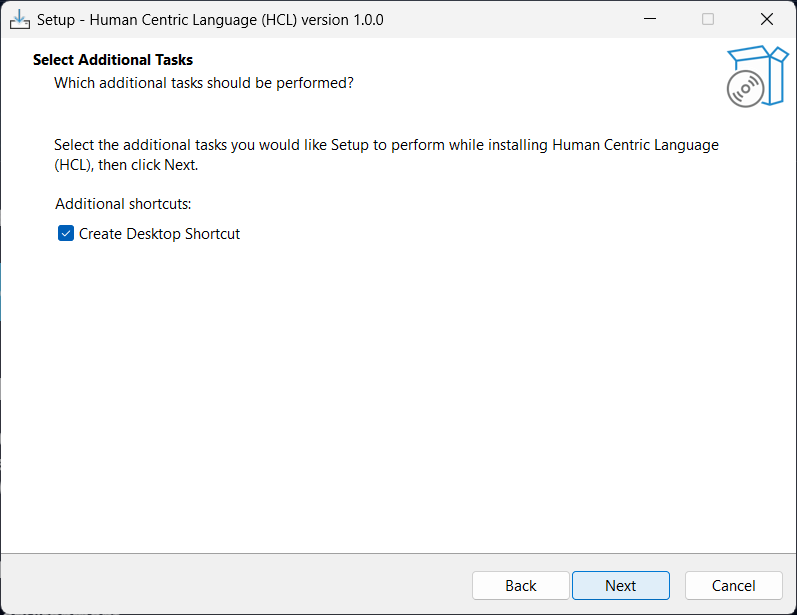Go back with the Back button
This screenshot has width=797, height=615.
[x=520, y=586]
